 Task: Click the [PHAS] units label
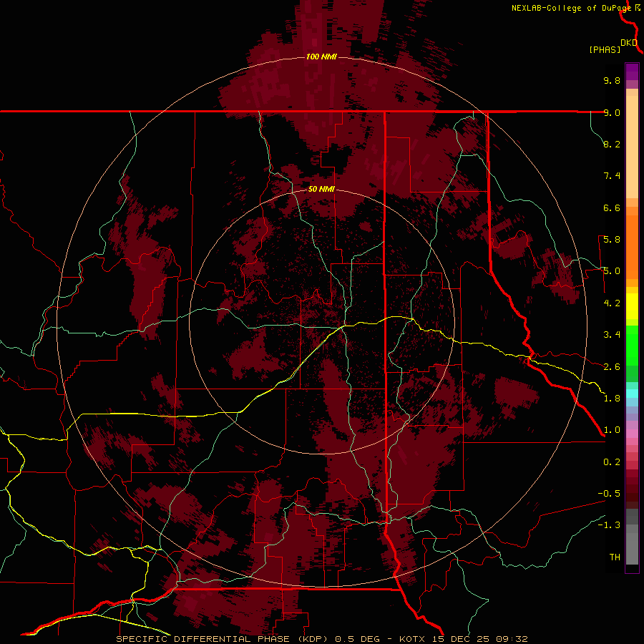point(605,50)
